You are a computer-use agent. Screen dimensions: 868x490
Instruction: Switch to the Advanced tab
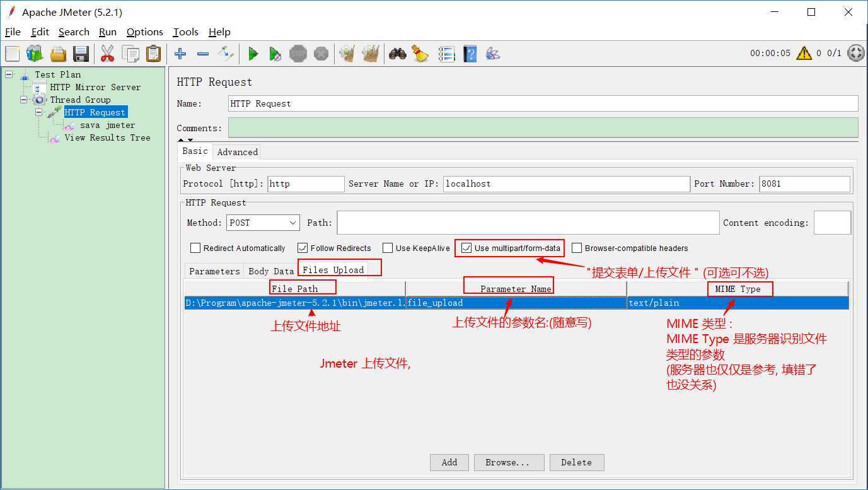coord(238,152)
